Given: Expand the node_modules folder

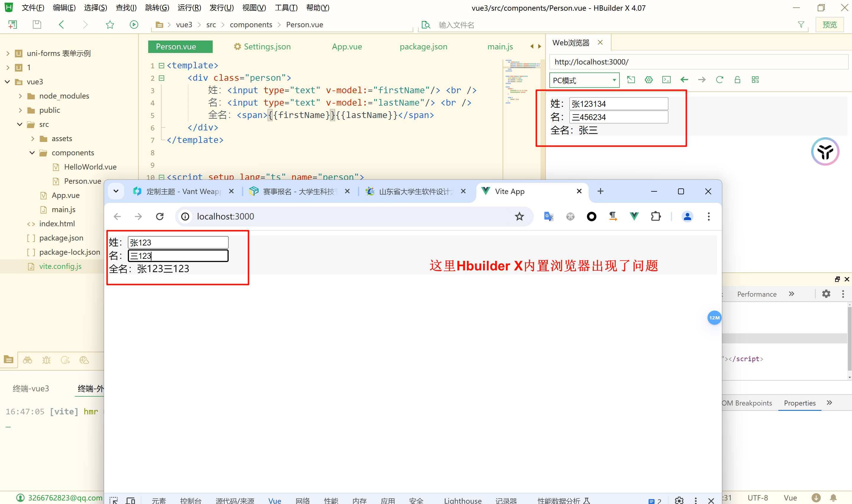Looking at the screenshot, I should [x=20, y=96].
